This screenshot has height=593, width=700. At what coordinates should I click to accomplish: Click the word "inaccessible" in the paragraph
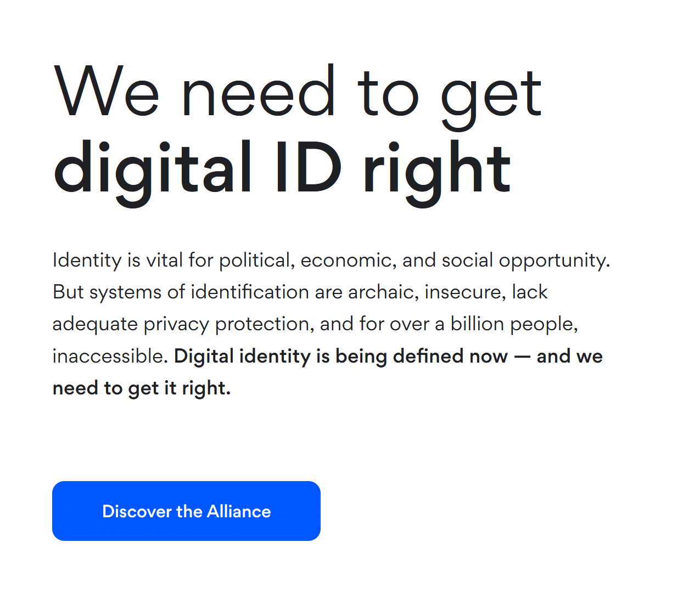tap(109, 357)
